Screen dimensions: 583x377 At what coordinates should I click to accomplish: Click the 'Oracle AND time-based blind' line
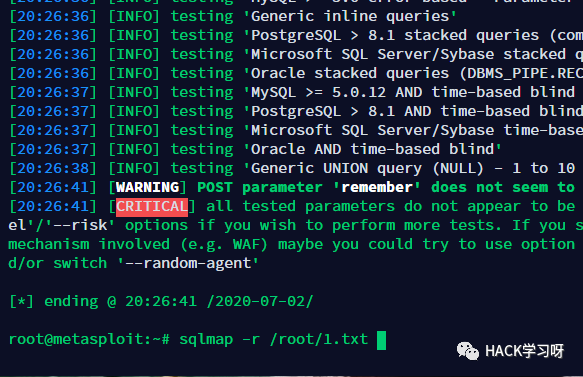(x=255, y=149)
